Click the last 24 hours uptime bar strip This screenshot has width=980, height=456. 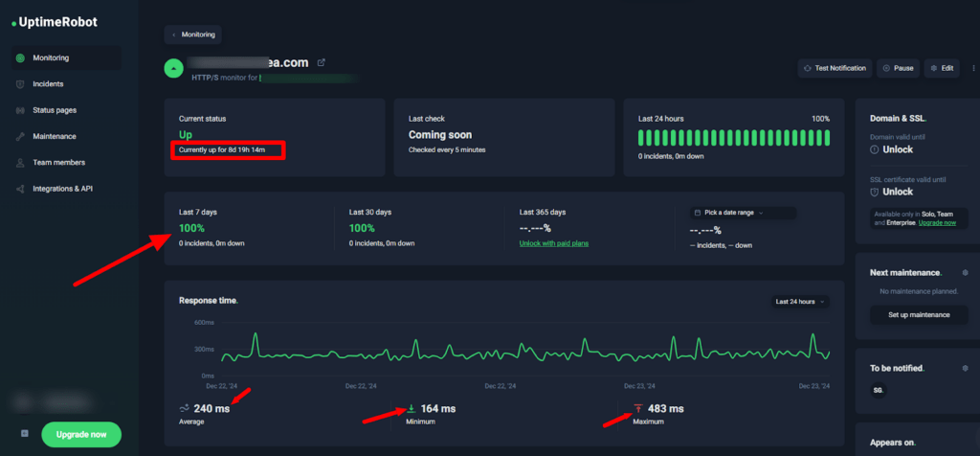734,138
